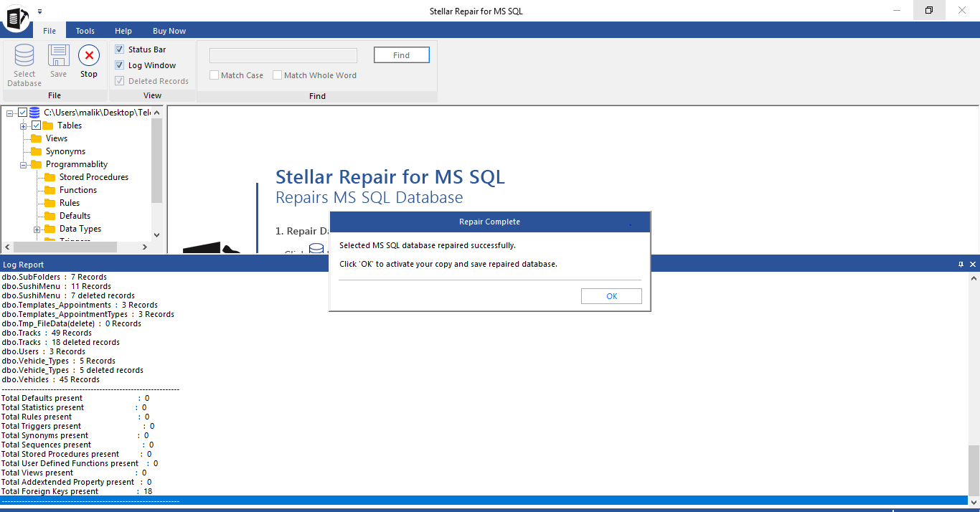Click OK in the Repair Complete dialog

click(x=611, y=296)
